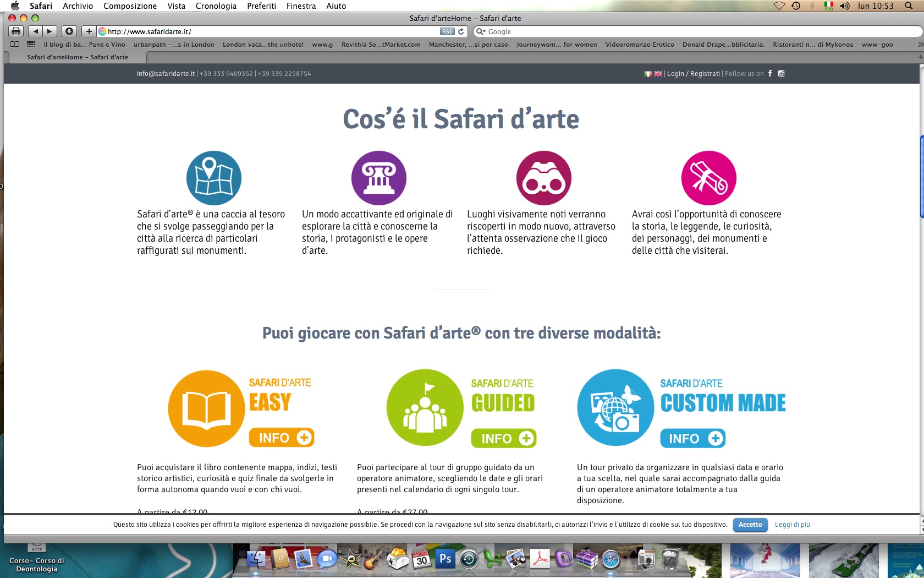Open Google search engine dropdown magnifier

point(480,31)
